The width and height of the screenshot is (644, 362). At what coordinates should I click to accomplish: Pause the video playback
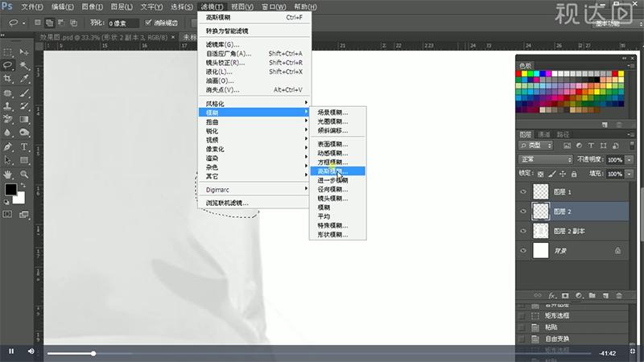pos(11,352)
